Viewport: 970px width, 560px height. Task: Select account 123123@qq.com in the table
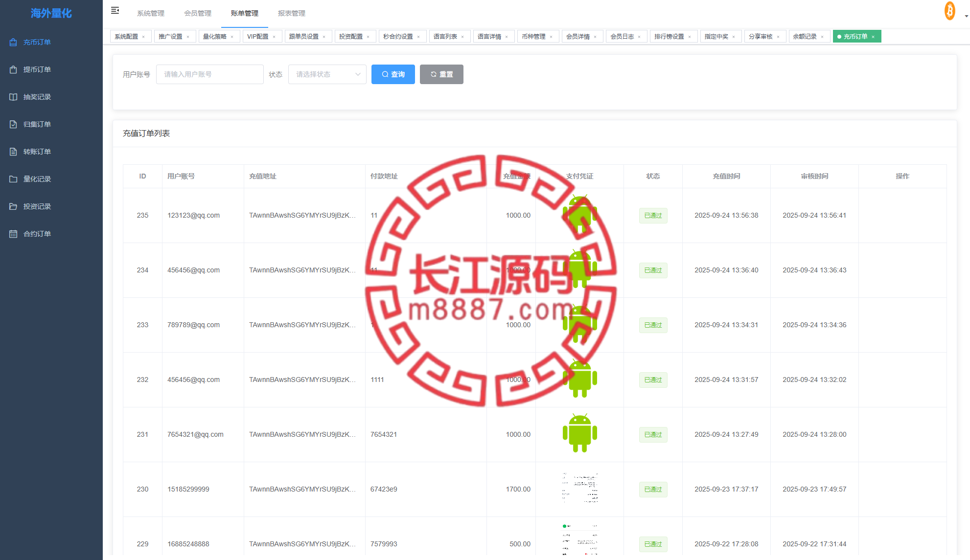(193, 216)
